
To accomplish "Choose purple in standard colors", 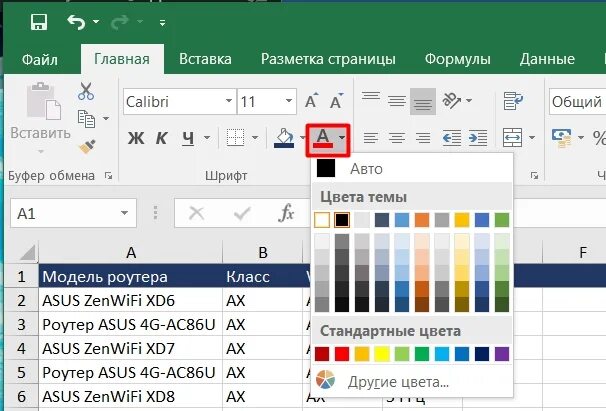I will 502,354.
